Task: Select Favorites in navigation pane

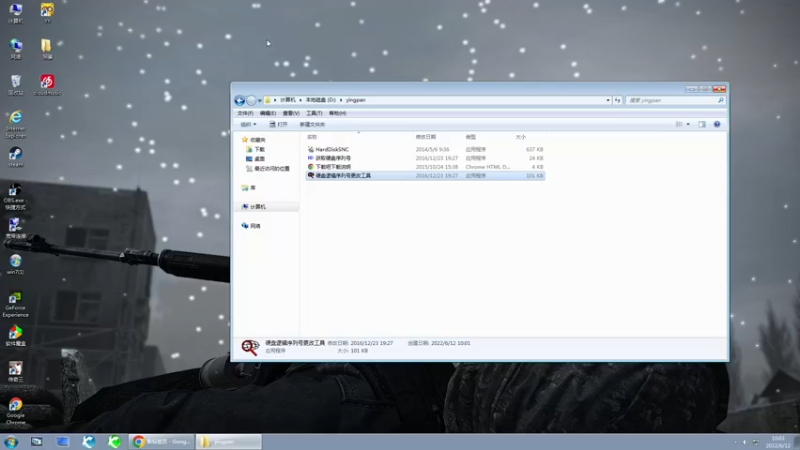Action: click(x=254, y=140)
